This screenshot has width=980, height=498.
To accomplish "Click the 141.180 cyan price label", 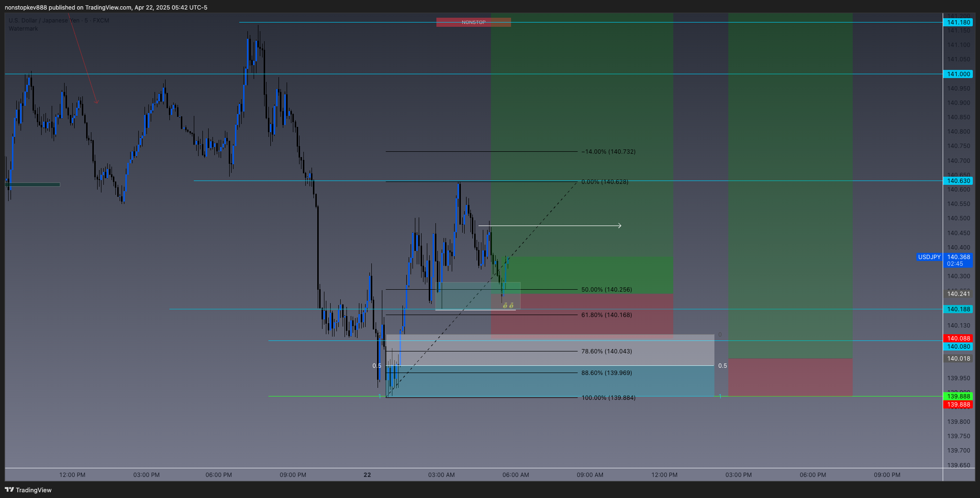I will tap(958, 23).
